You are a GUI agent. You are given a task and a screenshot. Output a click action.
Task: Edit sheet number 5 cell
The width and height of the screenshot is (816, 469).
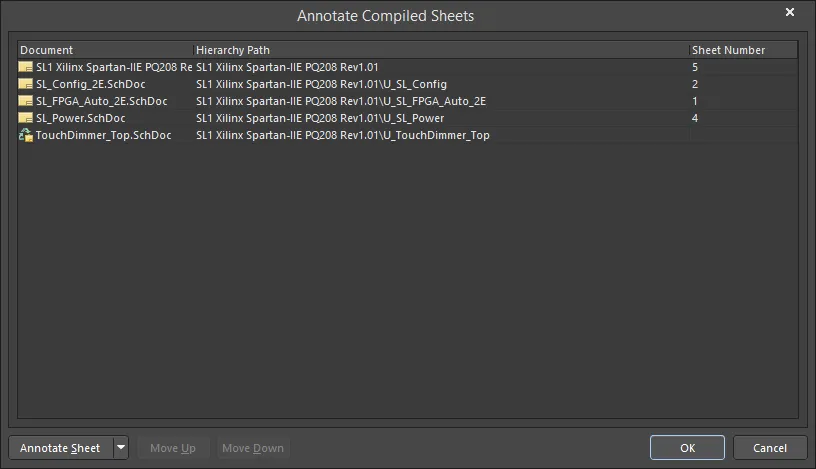tap(744, 67)
